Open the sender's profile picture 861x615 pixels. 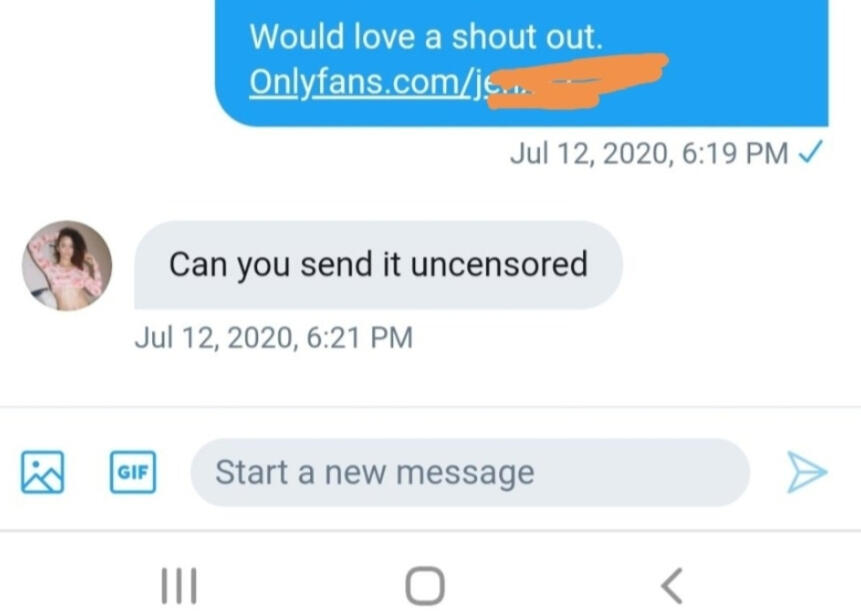[67, 266]
